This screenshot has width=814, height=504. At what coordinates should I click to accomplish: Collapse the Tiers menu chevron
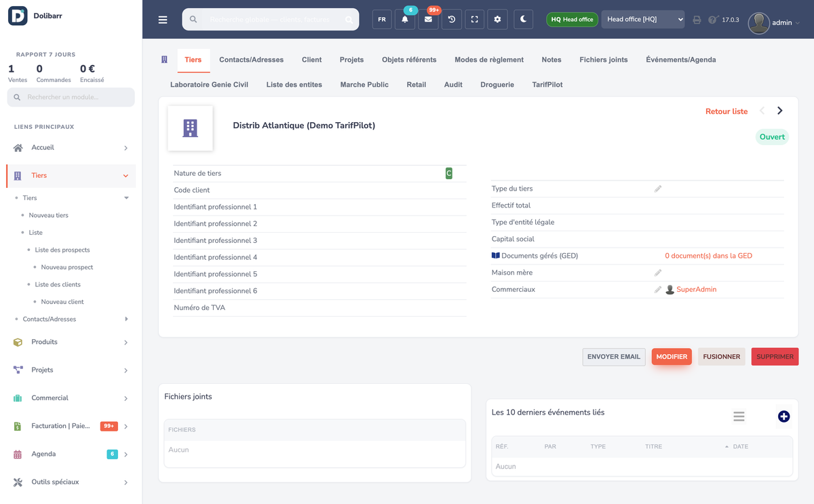[125, 176]
